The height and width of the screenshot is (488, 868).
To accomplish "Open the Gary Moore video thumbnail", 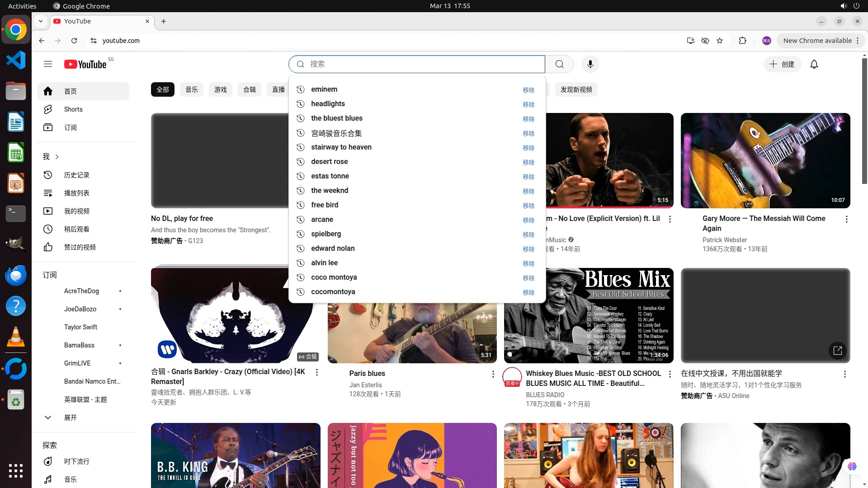I will [765, 160].
